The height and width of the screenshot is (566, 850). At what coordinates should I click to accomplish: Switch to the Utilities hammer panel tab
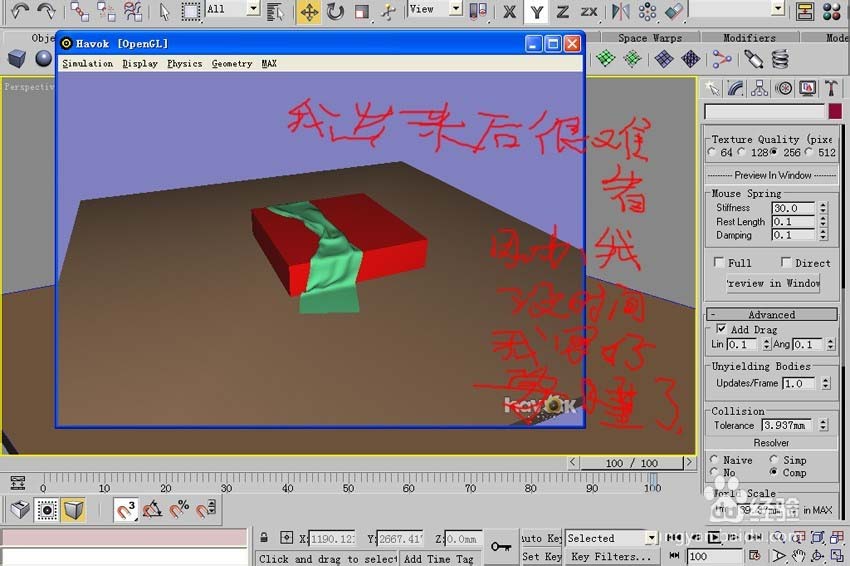click(x=831, y=88)
